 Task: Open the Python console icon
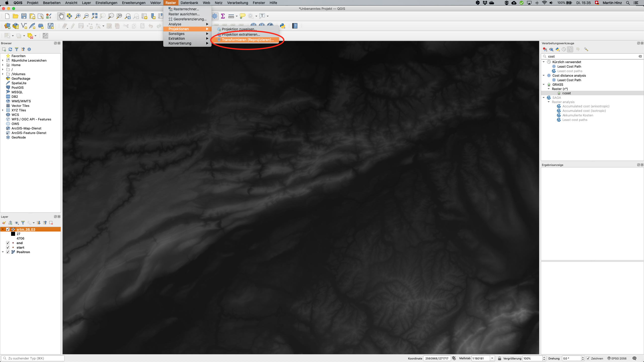click(283, 26)
